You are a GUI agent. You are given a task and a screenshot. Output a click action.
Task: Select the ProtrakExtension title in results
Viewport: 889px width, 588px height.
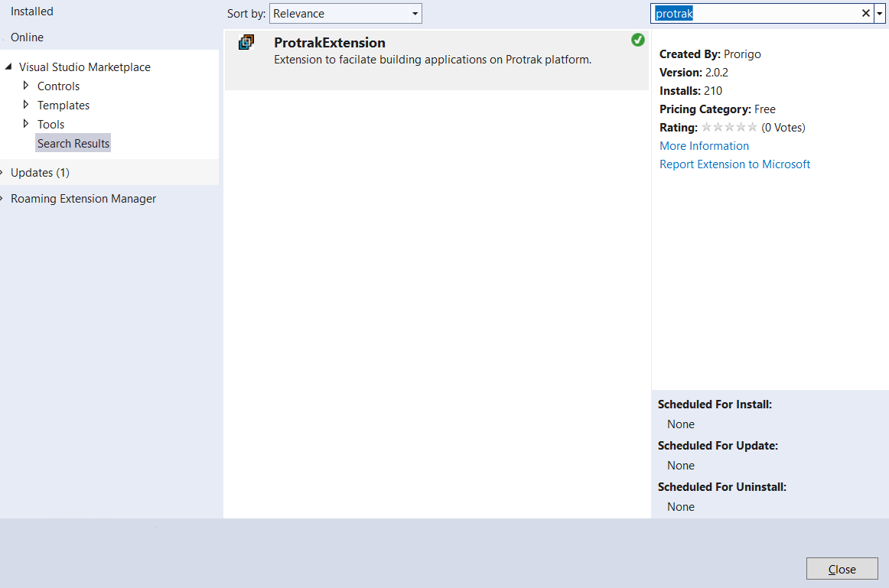(330, 43)
